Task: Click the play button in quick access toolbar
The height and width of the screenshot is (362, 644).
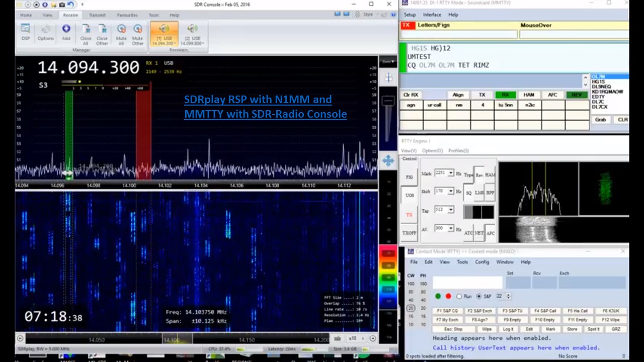Action: click(28, 5)
